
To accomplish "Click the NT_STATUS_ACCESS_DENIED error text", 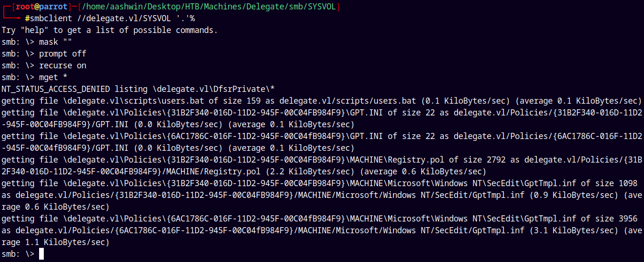I will pyautogui.click(x=56, y=89).
